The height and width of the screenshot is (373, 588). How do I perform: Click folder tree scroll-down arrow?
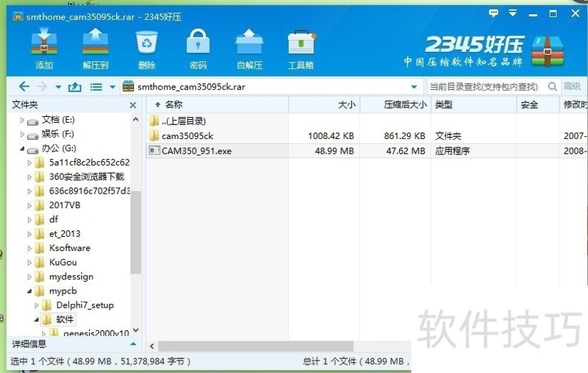coord(136,330)
